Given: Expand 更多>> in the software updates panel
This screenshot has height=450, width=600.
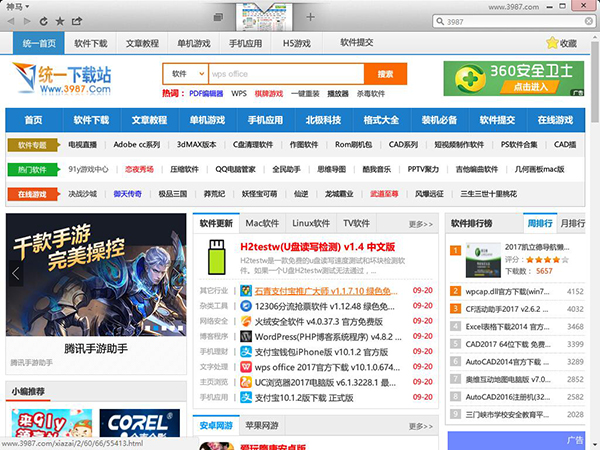Looking at the screenshot, I should click(421, 224).
